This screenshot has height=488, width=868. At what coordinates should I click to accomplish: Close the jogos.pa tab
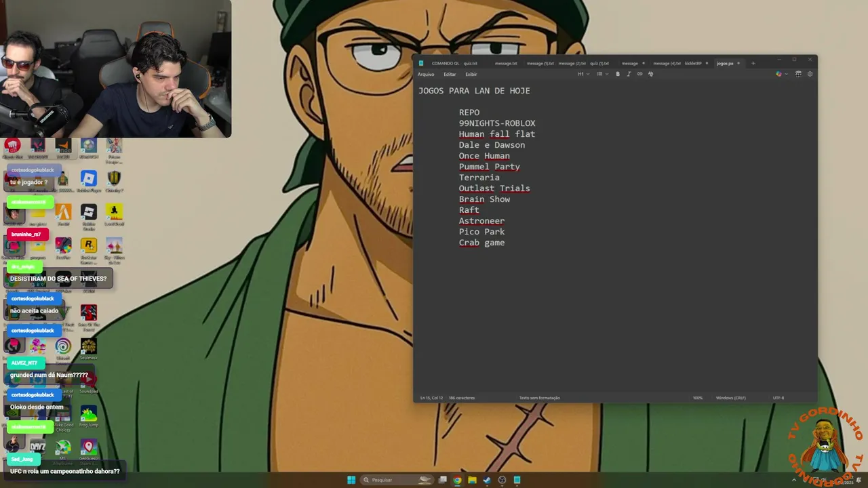pyautogui.click(x=738, y=63)
